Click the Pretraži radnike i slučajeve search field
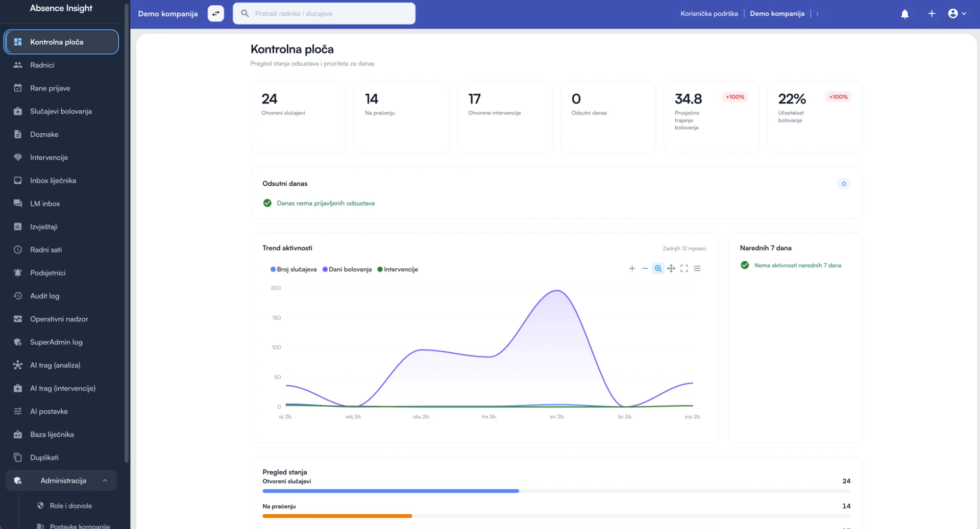 [324, 14]
